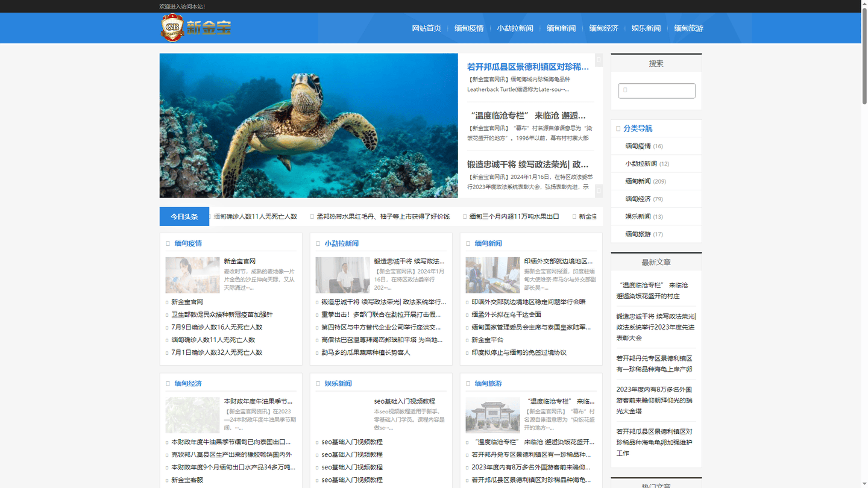Viewport: 868px width, 488px height.
Task: Click the 新金宝 GB shield logo
Action: tap(196, 28)
